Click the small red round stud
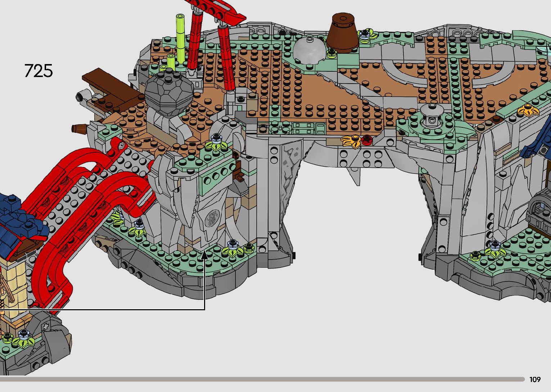The width and height of the screenshot is (551, 392). 366,139
